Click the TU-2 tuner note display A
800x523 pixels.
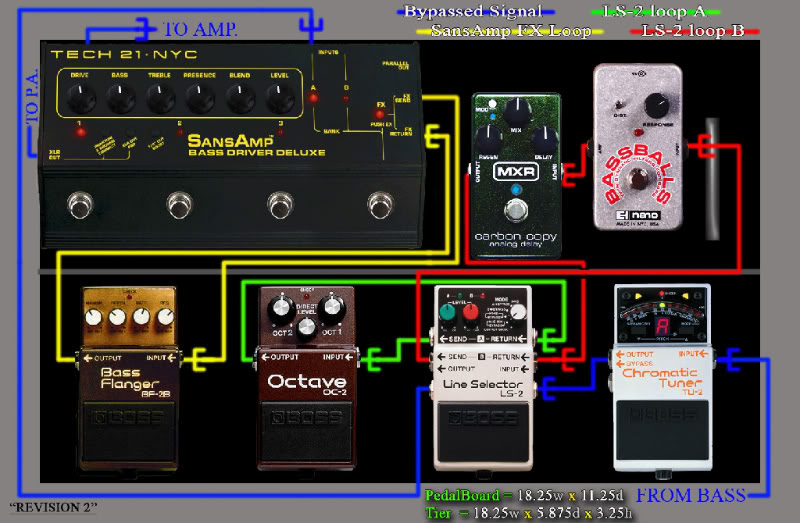tap(662, 326)
